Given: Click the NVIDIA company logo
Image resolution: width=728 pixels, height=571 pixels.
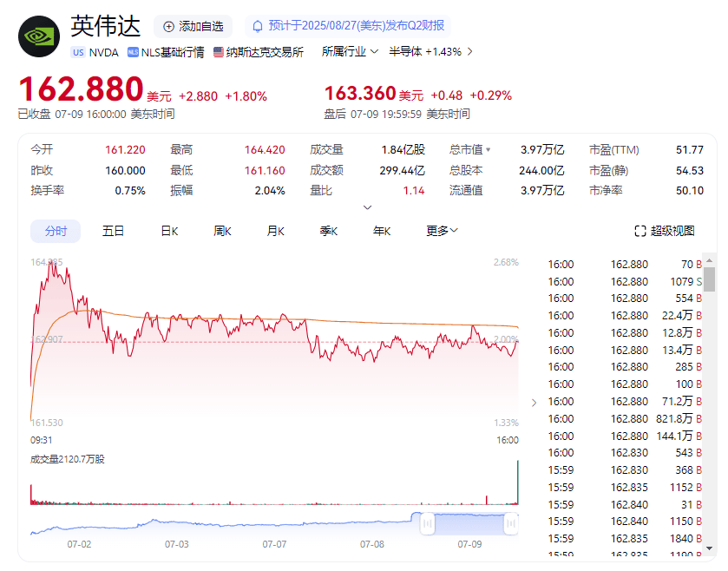Looking at the screenshot, I should (39, 36).
